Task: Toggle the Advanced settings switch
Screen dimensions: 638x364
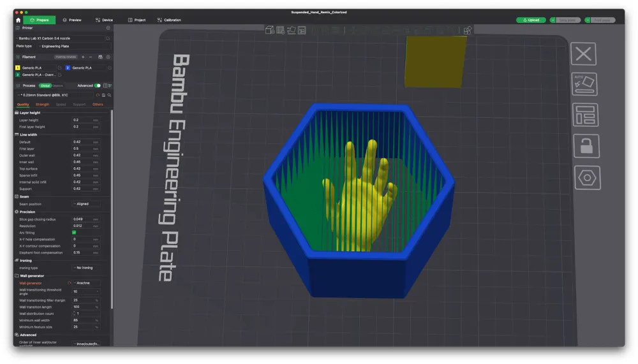Action: coord(98,85)
